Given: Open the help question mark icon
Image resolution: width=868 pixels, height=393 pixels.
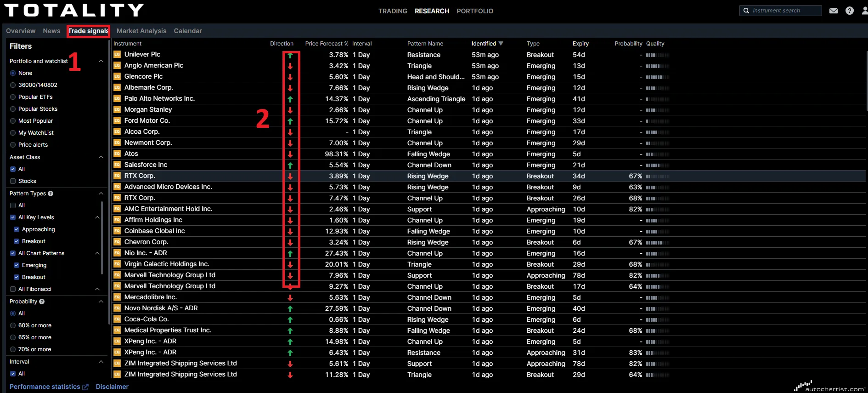Looking at the screenshot, I should pos(850,11).
